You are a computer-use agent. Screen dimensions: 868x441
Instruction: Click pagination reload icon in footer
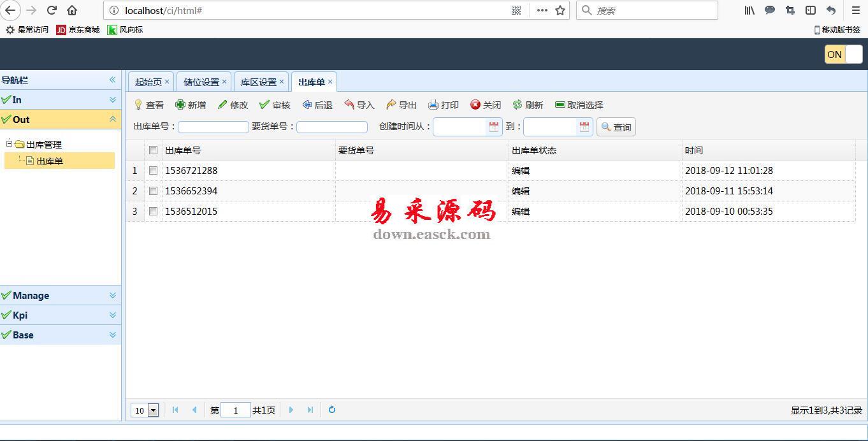(x=332, y=410)
